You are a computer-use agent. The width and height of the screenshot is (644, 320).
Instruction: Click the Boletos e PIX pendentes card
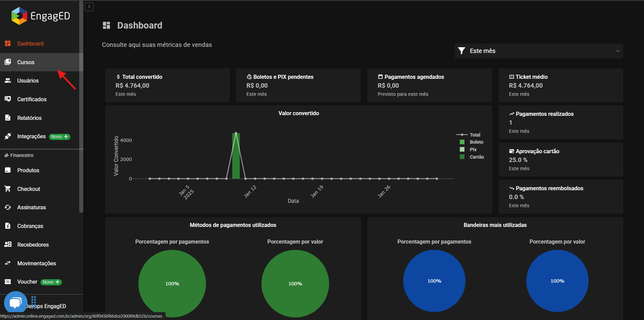298,85
